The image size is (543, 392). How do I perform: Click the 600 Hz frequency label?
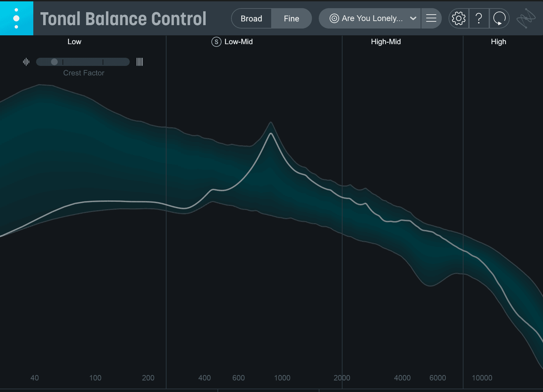tap(239, 378)
